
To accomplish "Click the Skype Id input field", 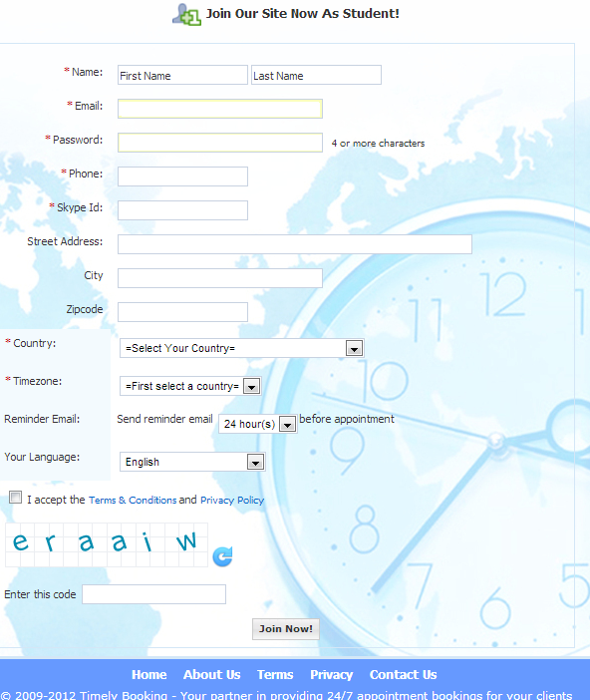I will tap(182, 210).
